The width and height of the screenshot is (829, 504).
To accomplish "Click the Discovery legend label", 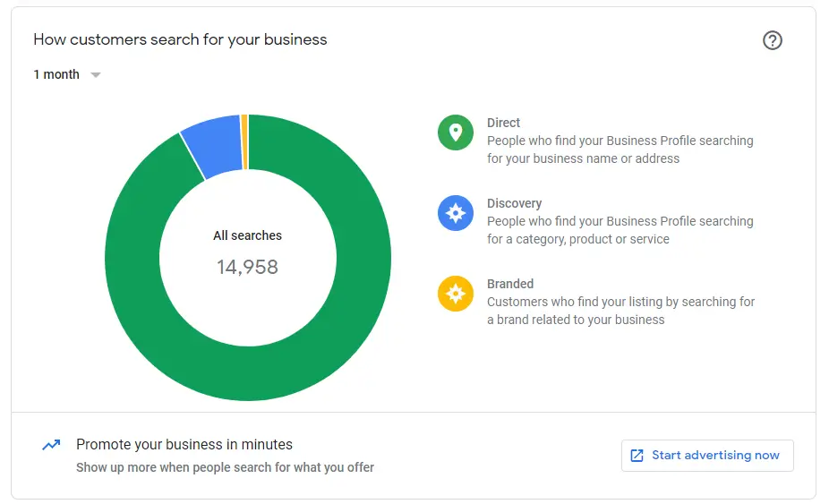I will pyautogui.click(x=514, y=203).
